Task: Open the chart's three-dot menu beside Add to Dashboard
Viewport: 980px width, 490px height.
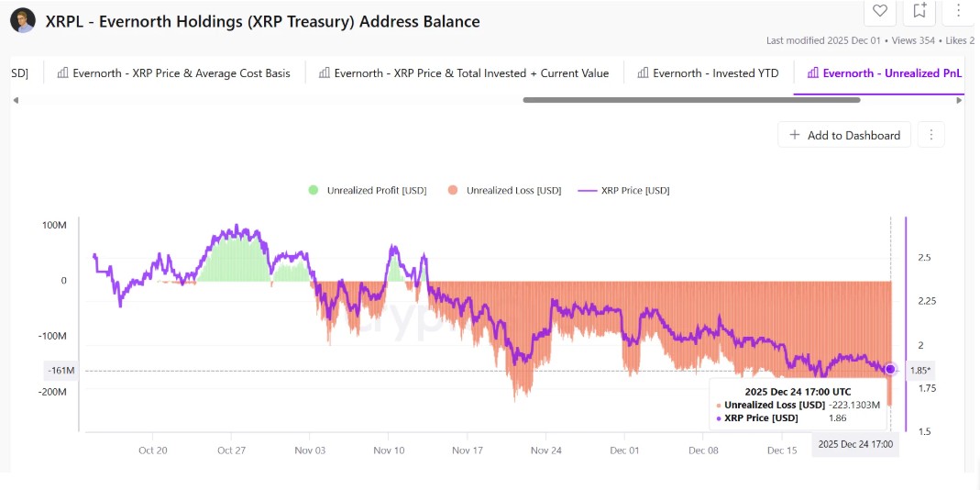Action: 930,135
